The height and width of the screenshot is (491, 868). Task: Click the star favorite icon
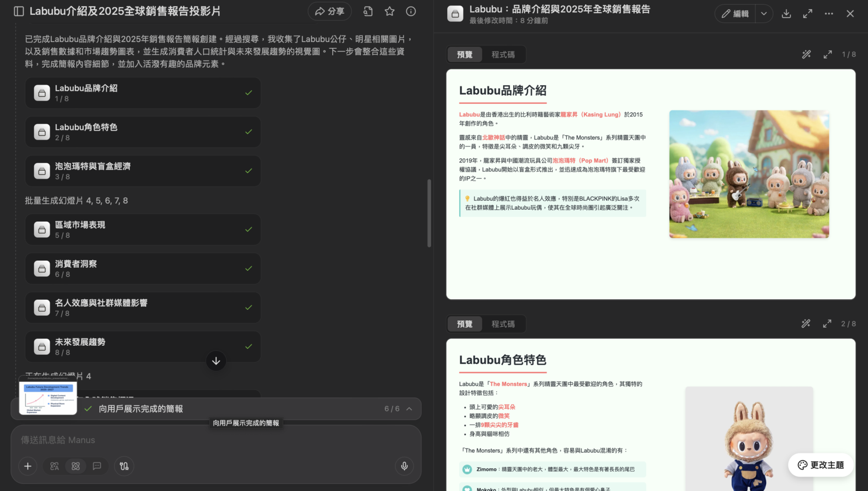tap(389, 11)
